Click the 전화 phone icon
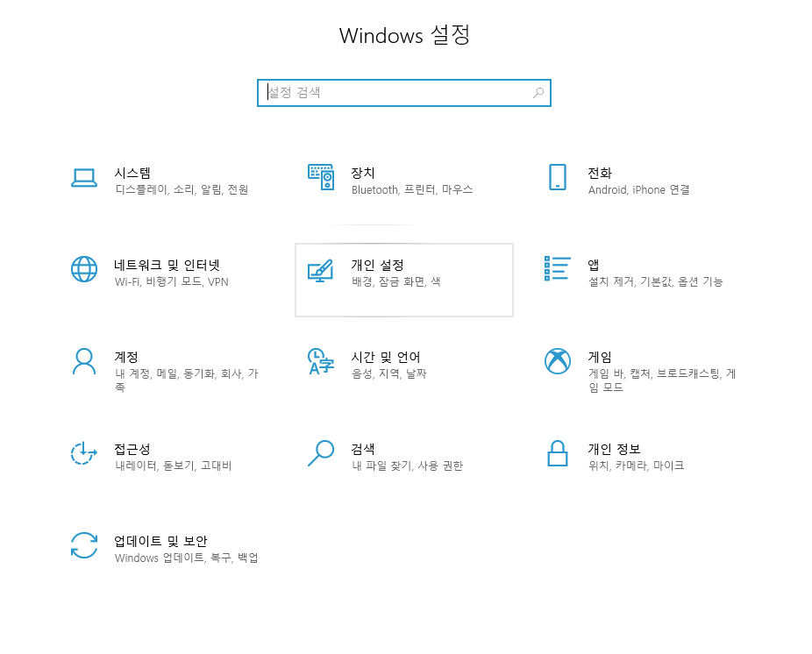Screen dimensions: 812x654 tap(557, 177)
